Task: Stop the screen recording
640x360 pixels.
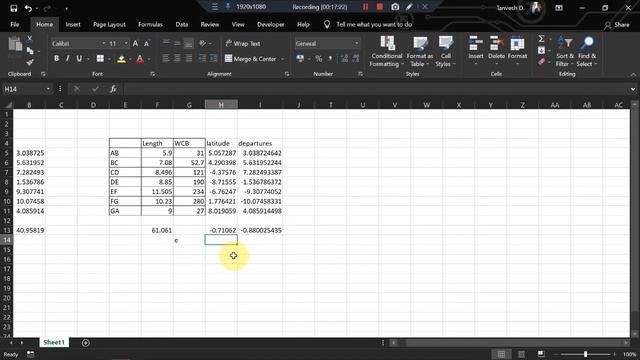Action: (380, 7)
